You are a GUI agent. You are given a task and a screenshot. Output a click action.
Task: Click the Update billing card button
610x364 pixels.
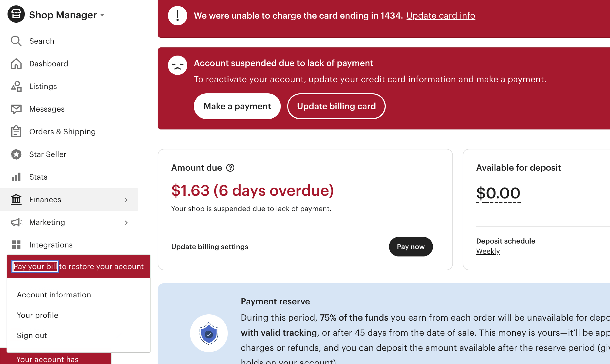[336, 106]
